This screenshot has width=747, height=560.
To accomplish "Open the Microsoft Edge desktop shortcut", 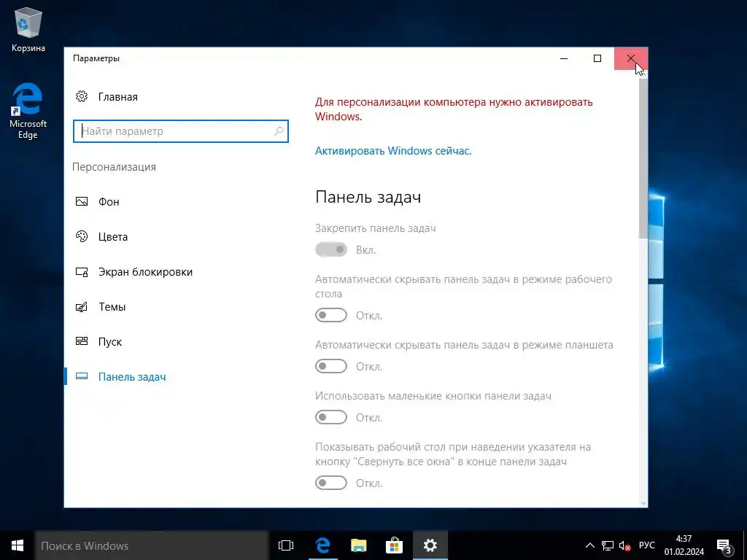I will [x=28, y=111].
